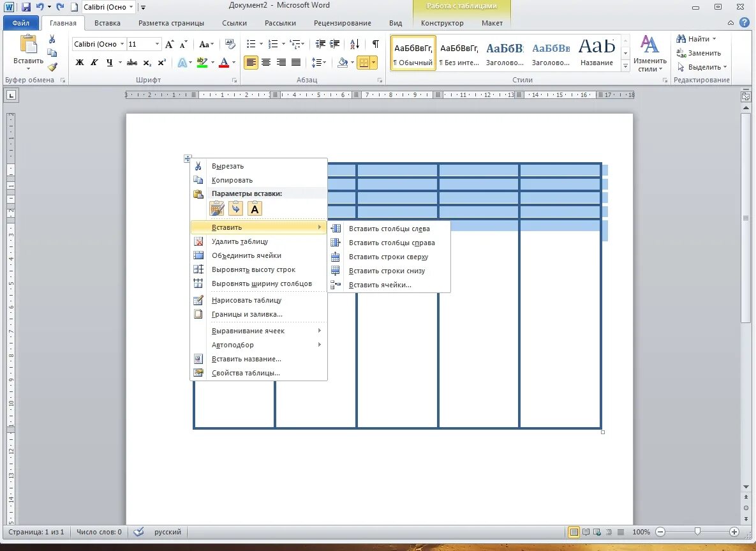Click the ruler toggle icon above scrollbar
The image size is (756, 551).
pos(745,96)
